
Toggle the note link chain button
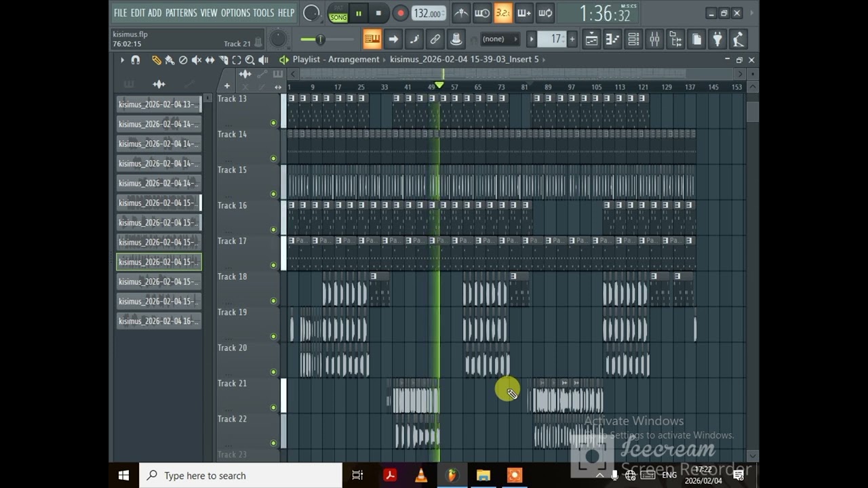pyautogui.click(x=435, y=39)
